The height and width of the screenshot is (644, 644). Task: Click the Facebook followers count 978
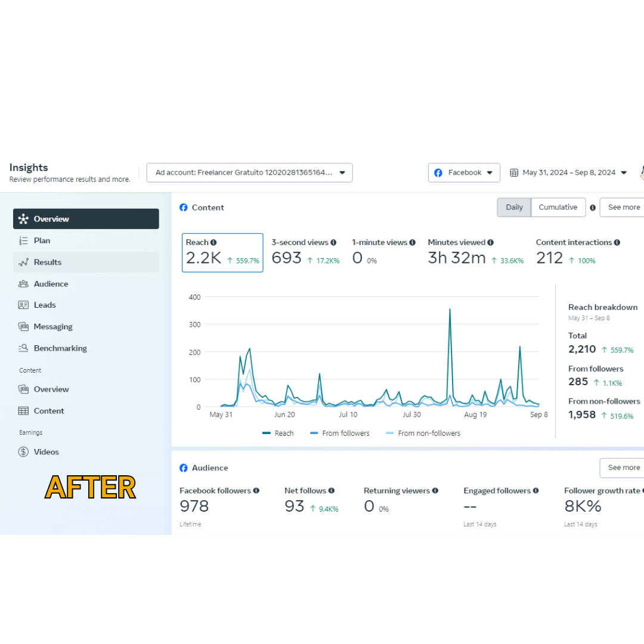194,506
